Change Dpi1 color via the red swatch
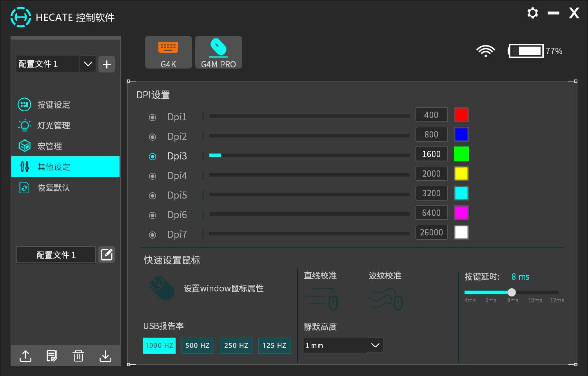This screenshot has width=588, height=376. pyautogui.click(x=461, y=114)
